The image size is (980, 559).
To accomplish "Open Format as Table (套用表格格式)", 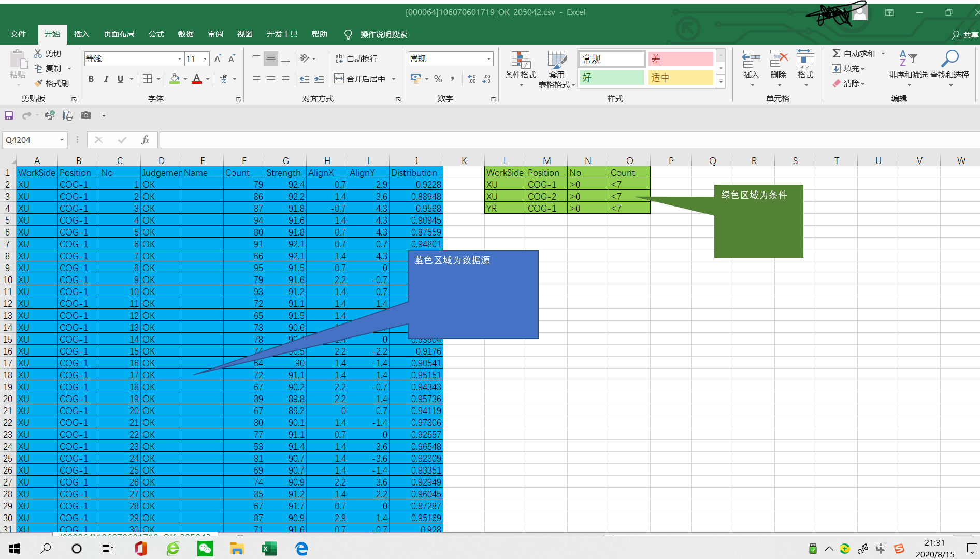I will click(x=557, y=69).
